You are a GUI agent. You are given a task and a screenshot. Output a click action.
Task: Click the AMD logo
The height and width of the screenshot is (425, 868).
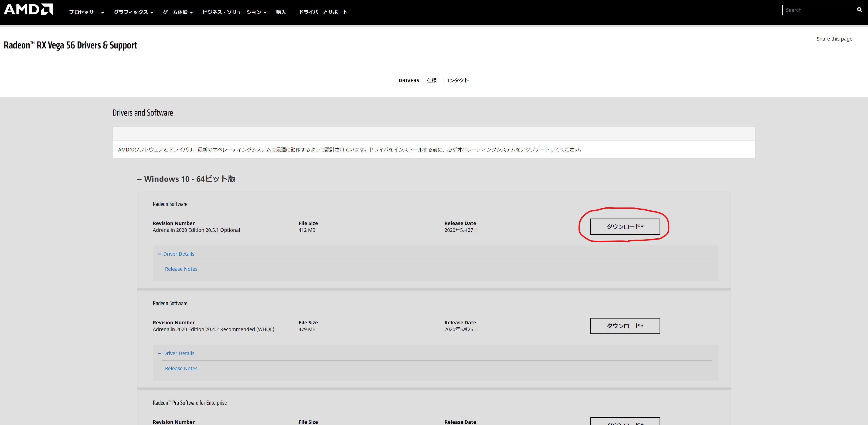28,10
